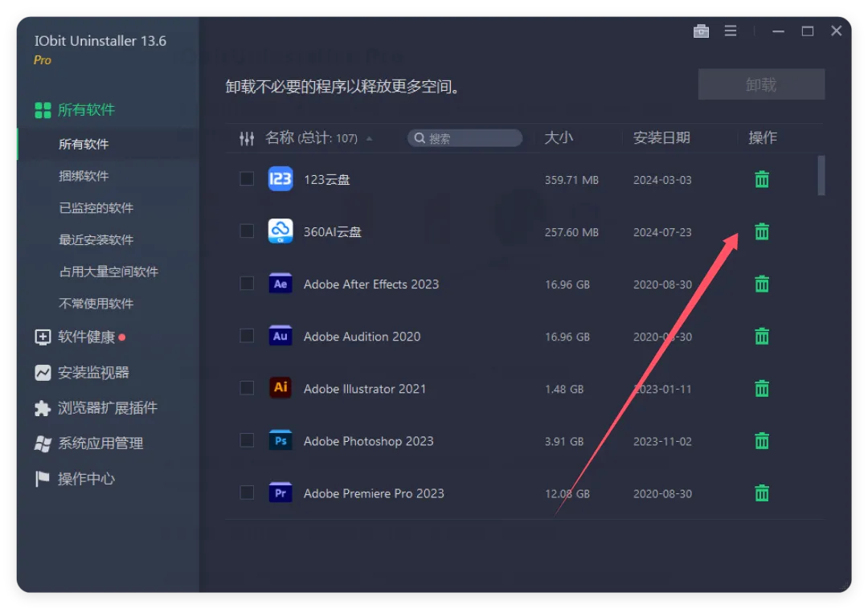
Task: Click the 123云盘 app icon
Action: pos(280,178)
